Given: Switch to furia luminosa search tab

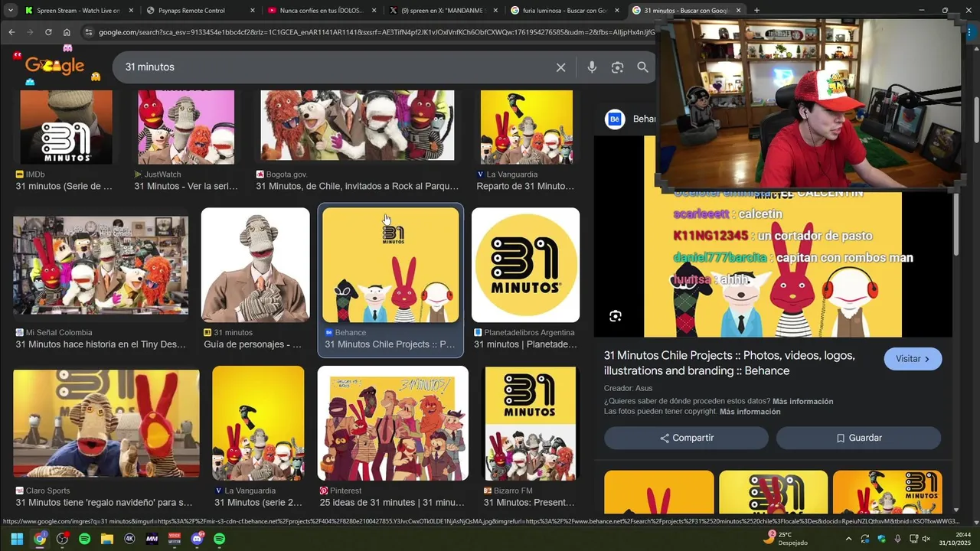Looking at the screenshot, I should point(563,11).
